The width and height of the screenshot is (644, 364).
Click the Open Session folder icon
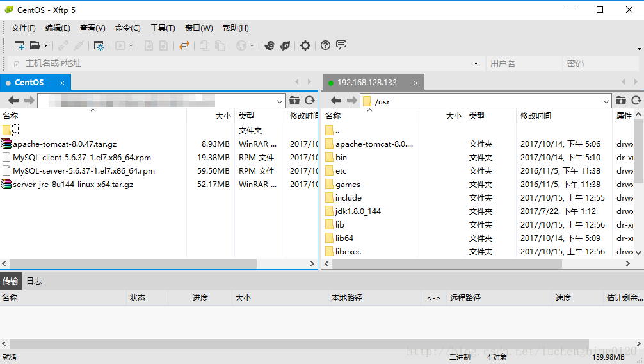(35, 45)
